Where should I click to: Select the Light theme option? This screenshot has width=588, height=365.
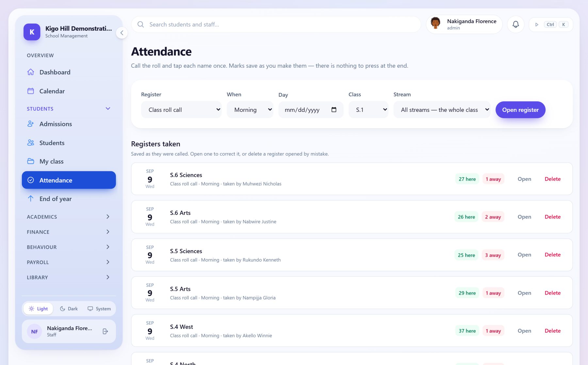coord(38,309)
